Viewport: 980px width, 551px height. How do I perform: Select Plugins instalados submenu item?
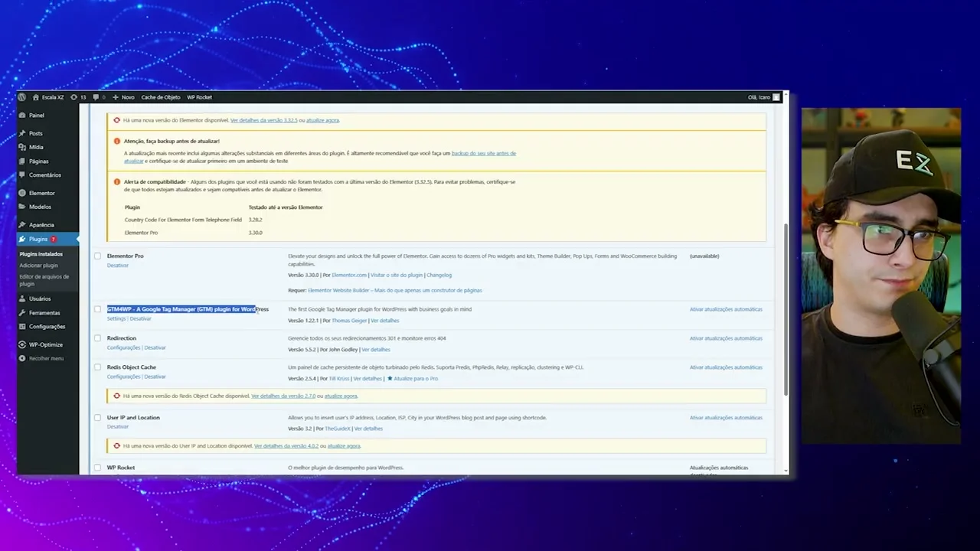(41, 254)
